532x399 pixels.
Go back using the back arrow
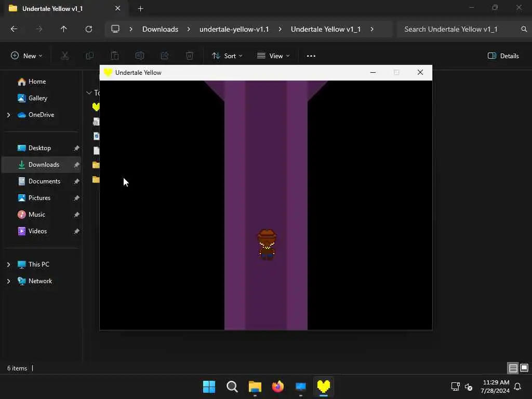(x=14, y=29)
